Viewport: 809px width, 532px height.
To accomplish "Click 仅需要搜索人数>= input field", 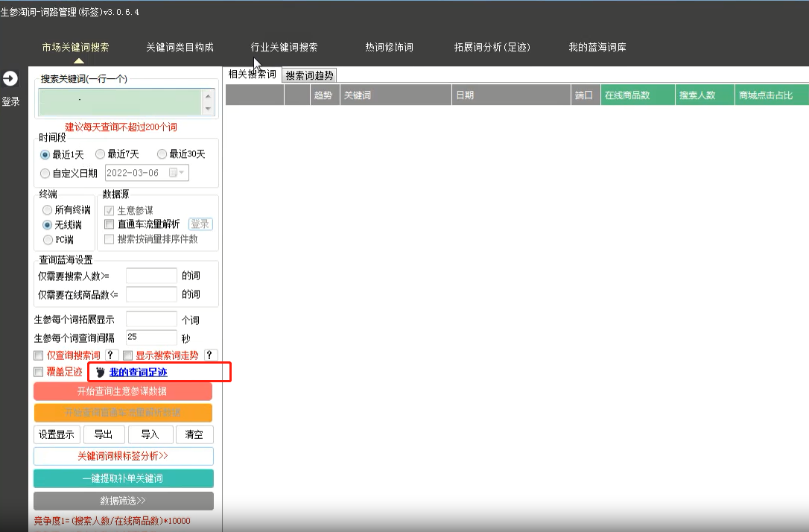I will 151,276.
